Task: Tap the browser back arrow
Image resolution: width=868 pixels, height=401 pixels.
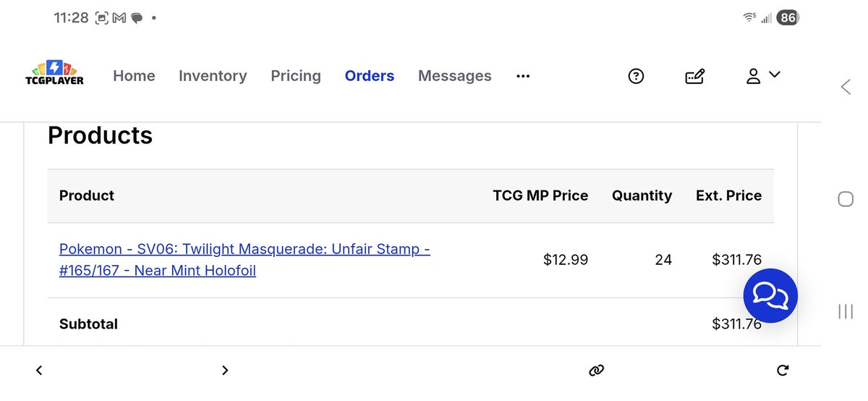Action: click(39, 371)
